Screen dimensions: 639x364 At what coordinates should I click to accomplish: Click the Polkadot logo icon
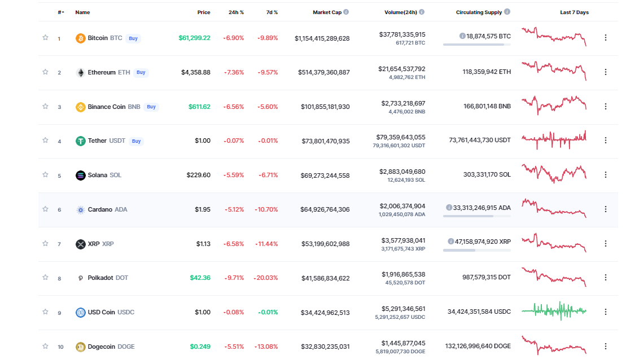click(x=81, y=278)
